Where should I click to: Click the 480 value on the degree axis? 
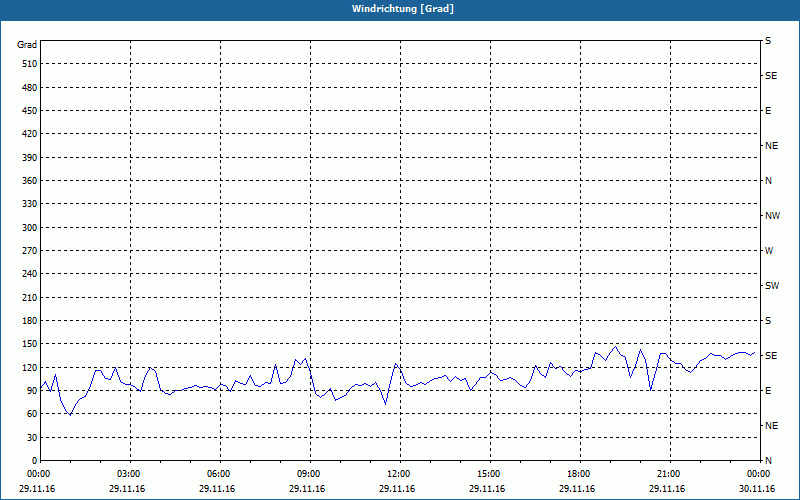[x=30, y=88]
